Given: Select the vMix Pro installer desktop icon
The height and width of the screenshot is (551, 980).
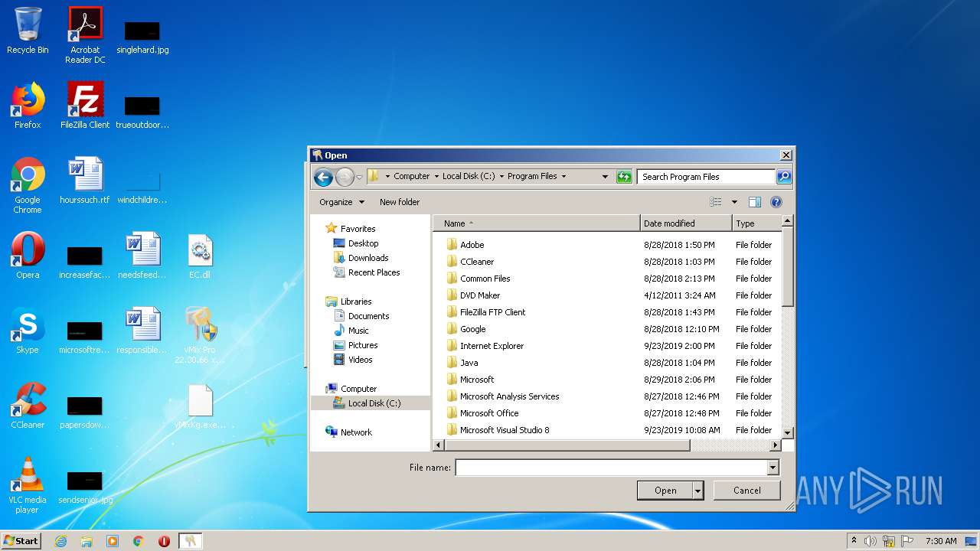Looking at the screenshot, I should click(x=200, y=335).
